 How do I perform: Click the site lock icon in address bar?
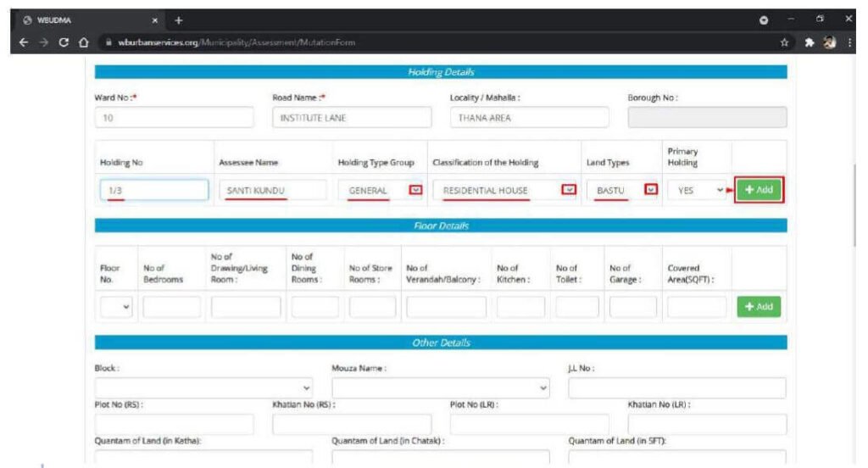108,42
